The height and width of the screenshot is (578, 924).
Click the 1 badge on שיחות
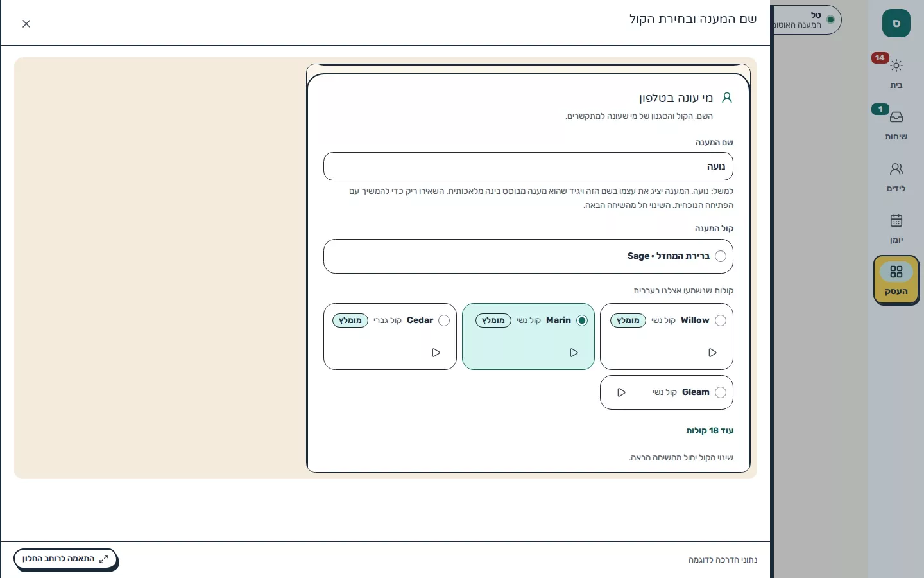click(880, 109)
